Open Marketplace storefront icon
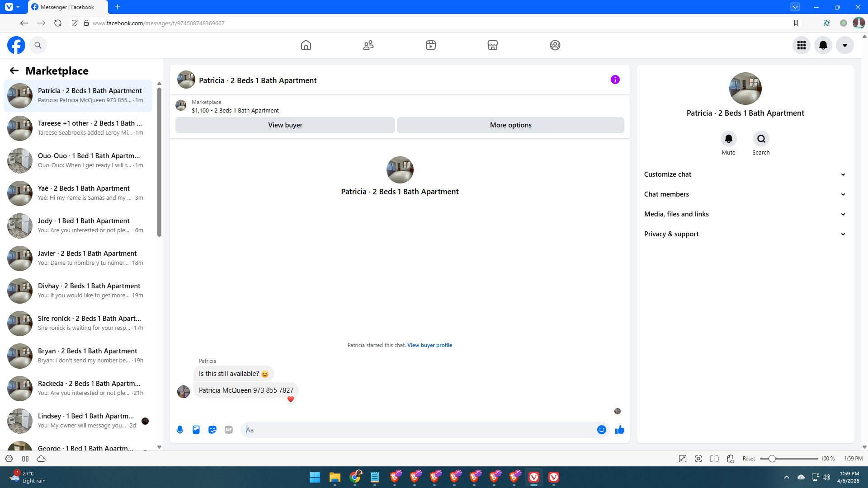868x488 pixels. (493, 45)
